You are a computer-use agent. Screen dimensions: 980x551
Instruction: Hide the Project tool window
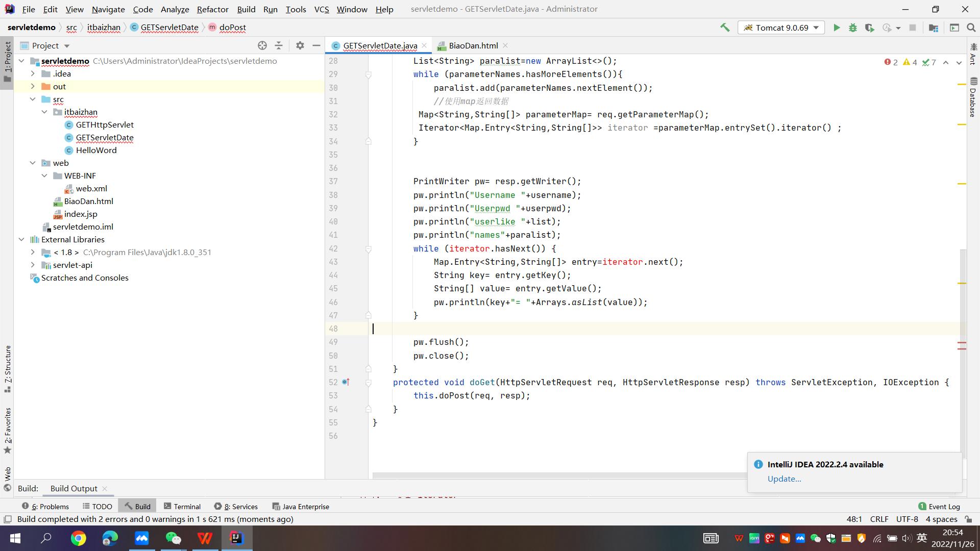[x=316, y=45]
